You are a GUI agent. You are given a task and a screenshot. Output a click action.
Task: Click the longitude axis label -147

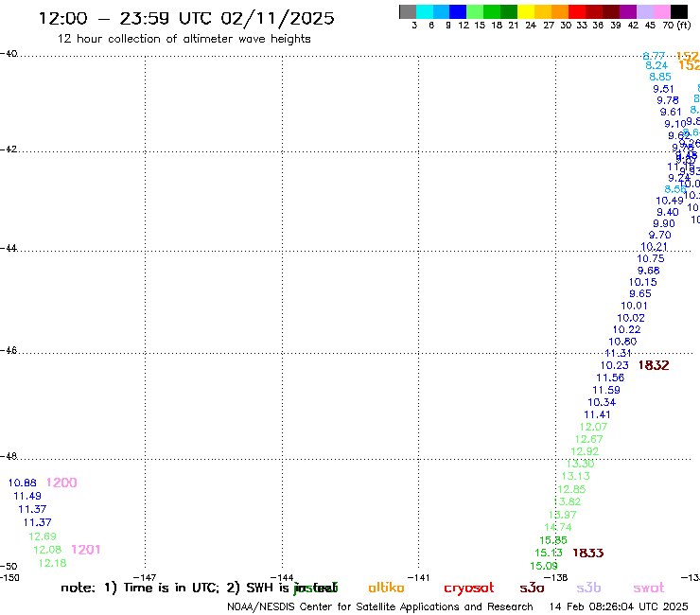pyautogui.click(x=145, y=578)
